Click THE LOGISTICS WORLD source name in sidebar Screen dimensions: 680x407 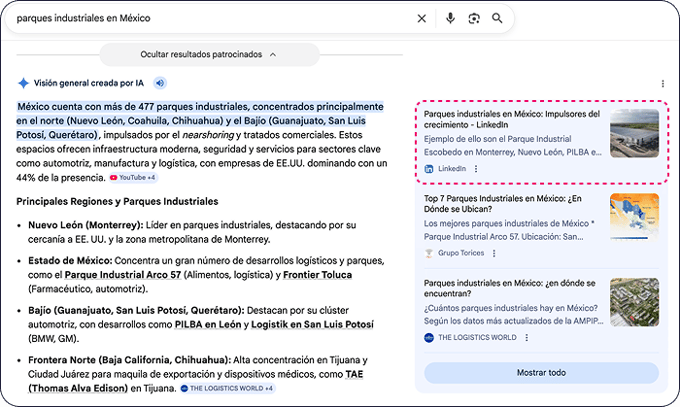[477, 338]
